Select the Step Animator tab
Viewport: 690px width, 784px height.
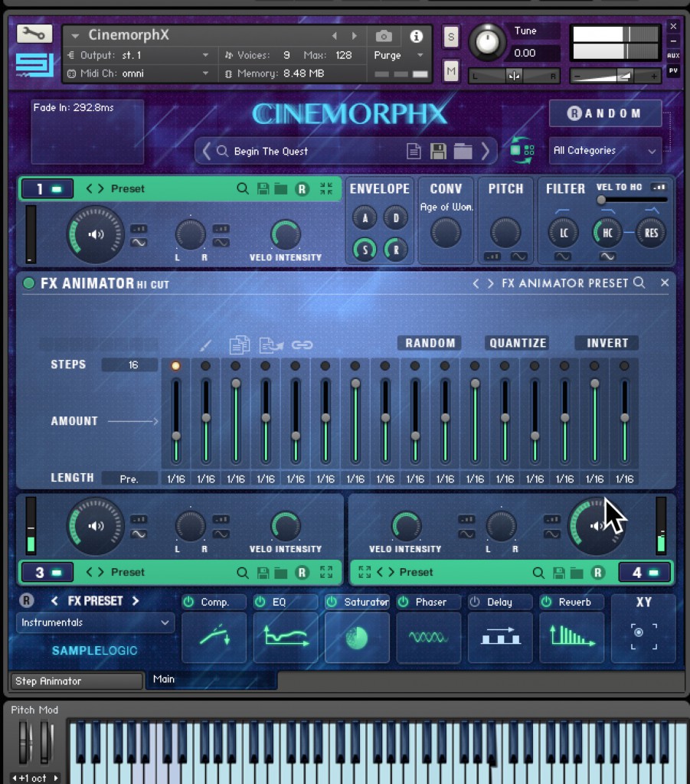77,681
